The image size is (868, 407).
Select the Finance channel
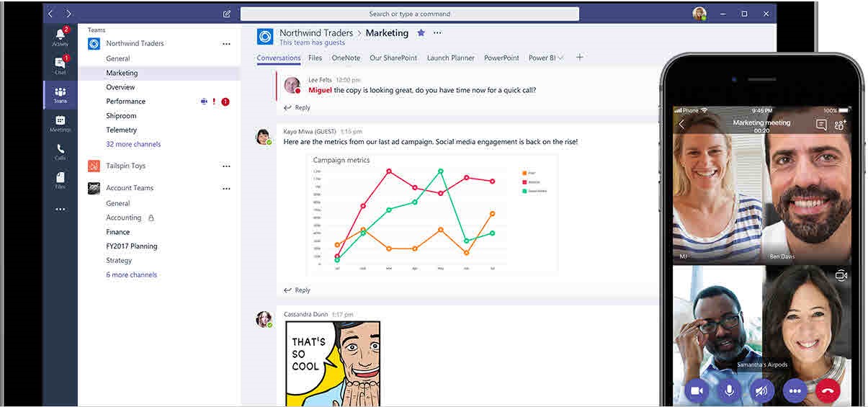tap(118, 232)
